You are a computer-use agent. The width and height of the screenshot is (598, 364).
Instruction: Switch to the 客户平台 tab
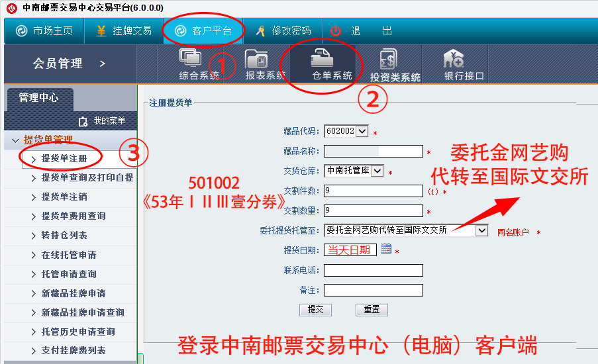click(x=203, y=31)
